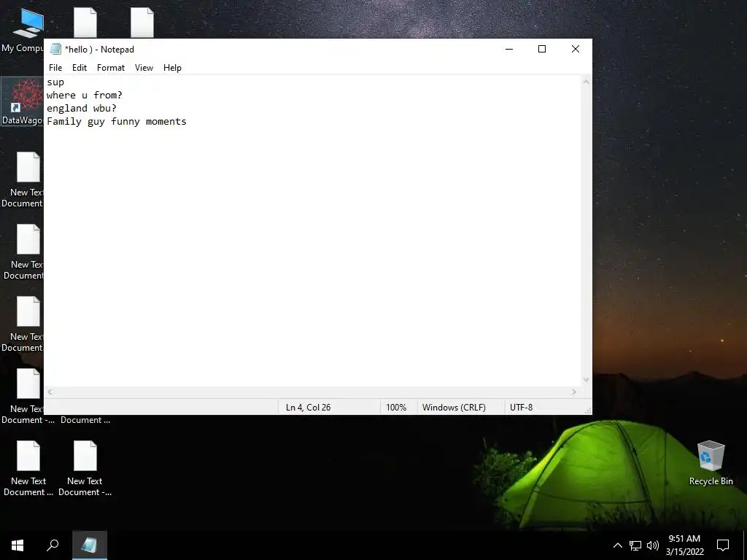Open the notification center icon
Image resolution: width=747 pixels, height=560 pixels.
tap(723, 545)
